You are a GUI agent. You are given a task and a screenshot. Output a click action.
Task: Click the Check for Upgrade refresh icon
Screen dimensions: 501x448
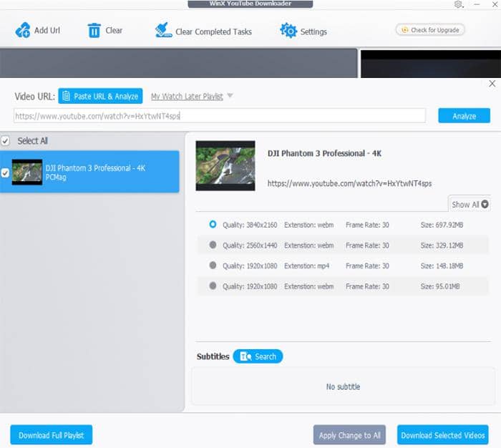click(x=404, y=30)
